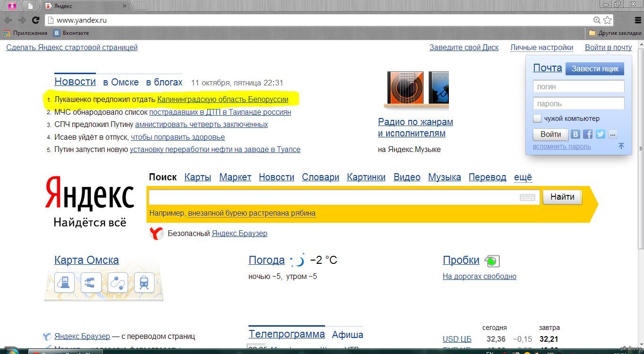Toggle the чужой компьютер checkbox

click(537, 118)
